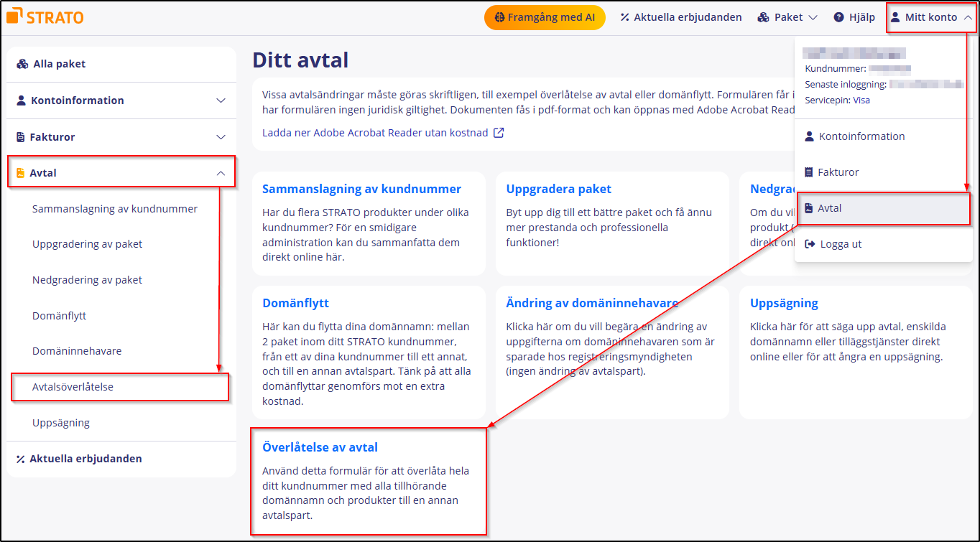Click the Framgång med AI button

[x=545, y=17]
